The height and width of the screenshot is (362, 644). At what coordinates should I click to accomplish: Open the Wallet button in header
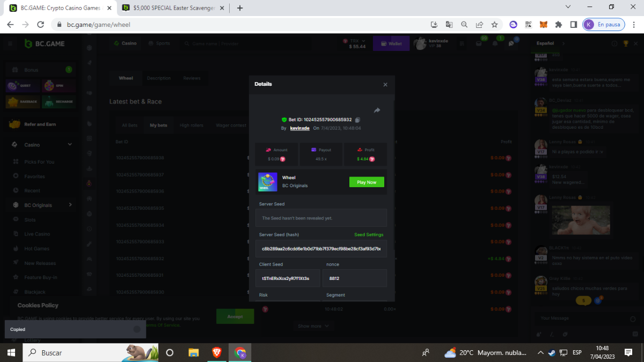click(x=391, y=43)
